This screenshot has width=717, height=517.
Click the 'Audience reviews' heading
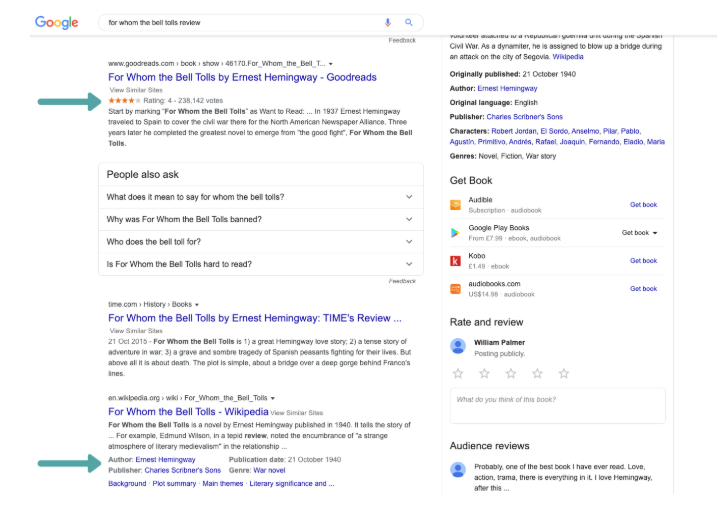coord(489,446)
